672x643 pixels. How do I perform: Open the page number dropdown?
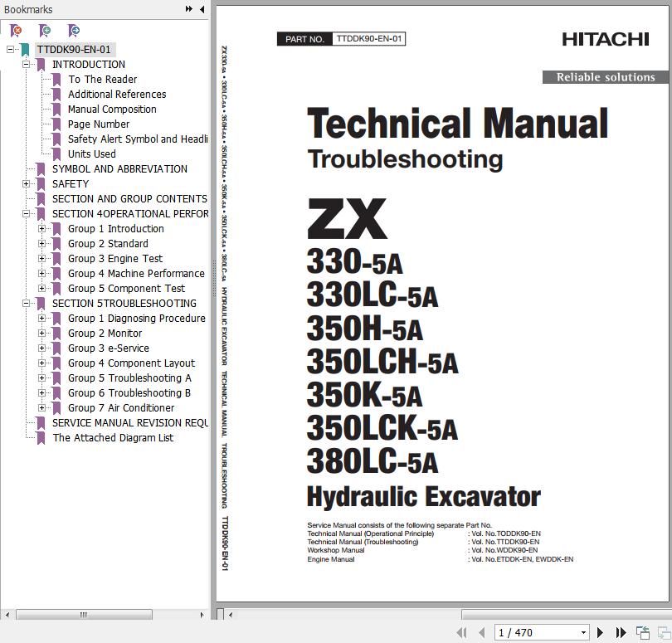(x=583, y=633)
